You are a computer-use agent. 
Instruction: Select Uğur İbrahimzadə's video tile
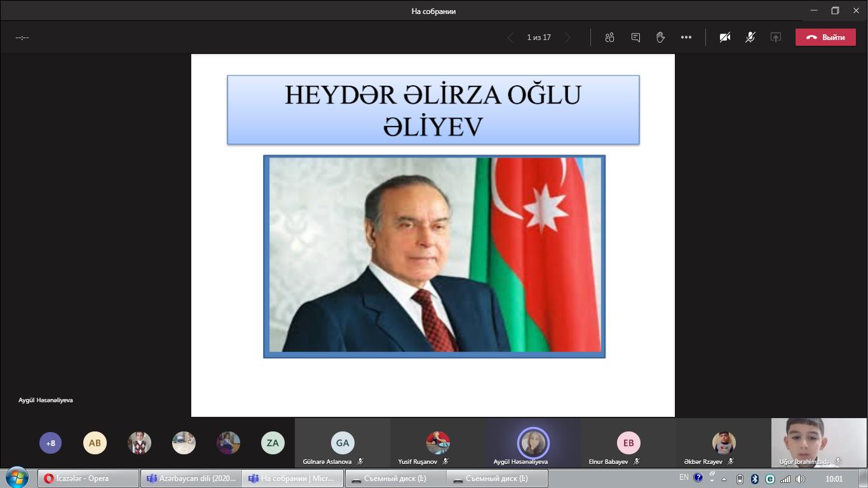[x=819, y=443]
